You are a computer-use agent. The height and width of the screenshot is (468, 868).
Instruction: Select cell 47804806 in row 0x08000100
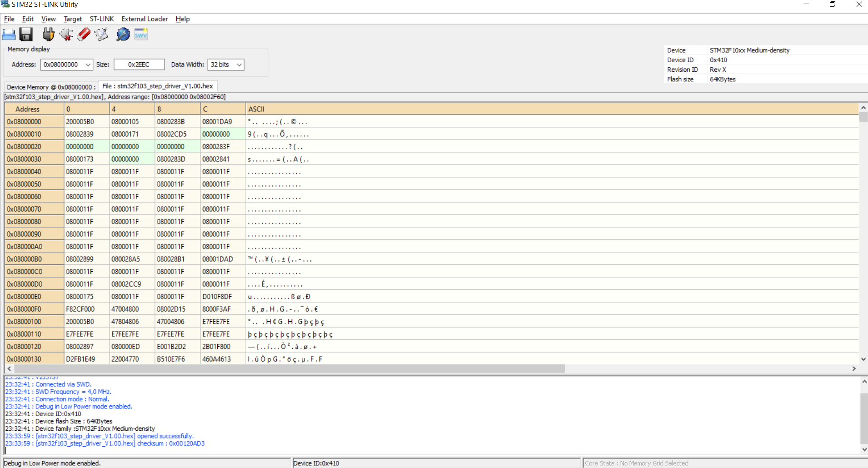click(x=132, y=322)
